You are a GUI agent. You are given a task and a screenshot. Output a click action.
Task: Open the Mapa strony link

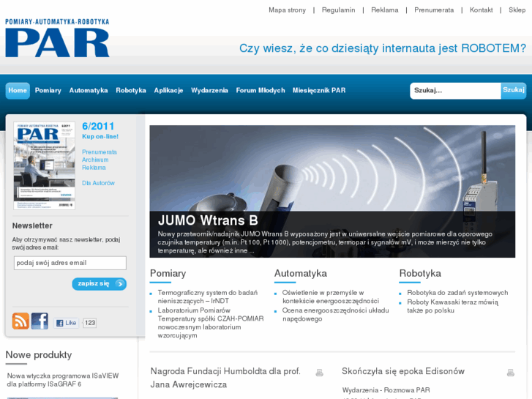tap(288, 10)
